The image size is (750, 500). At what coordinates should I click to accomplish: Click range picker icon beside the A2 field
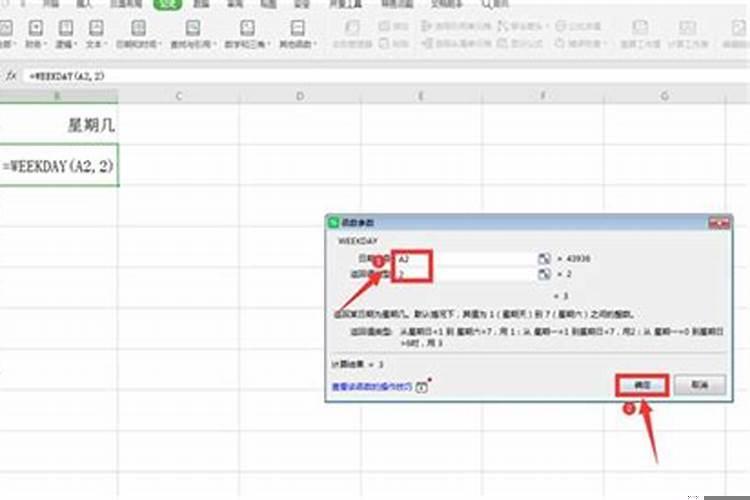(544, 258)
